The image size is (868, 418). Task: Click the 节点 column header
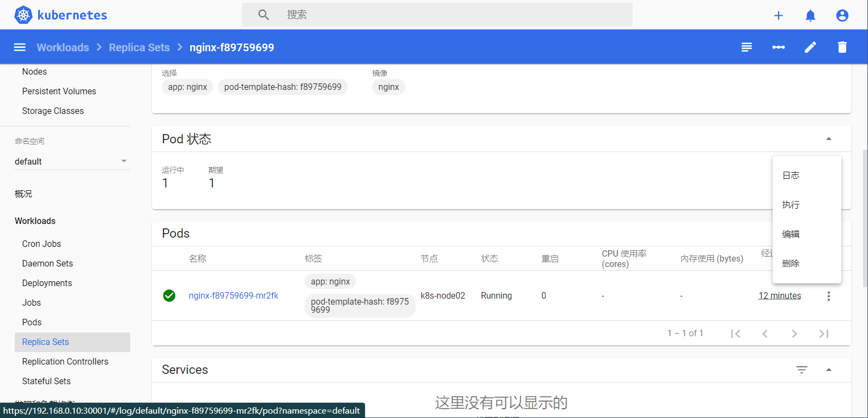coord(429,258)
